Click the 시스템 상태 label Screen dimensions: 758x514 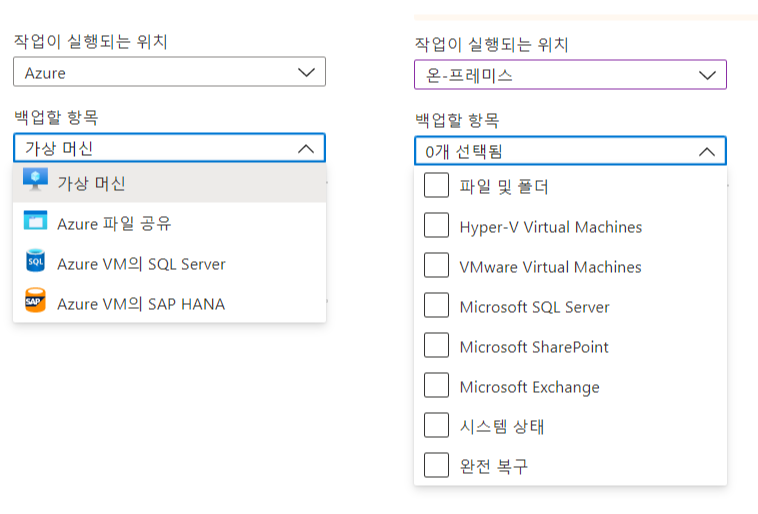tap(502, 426)
